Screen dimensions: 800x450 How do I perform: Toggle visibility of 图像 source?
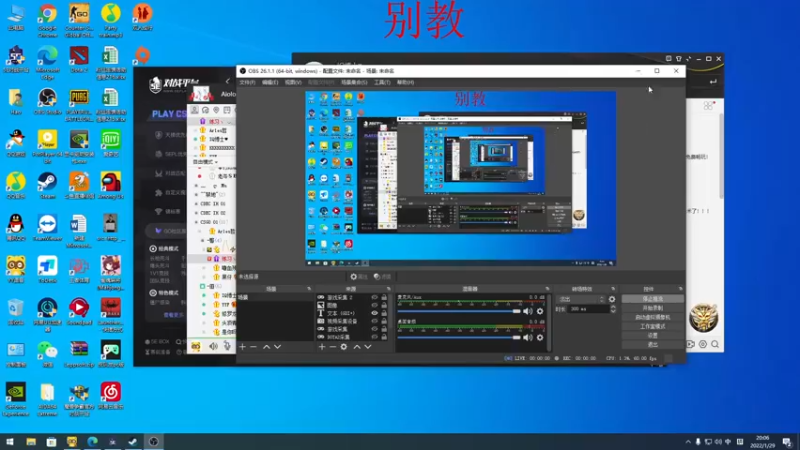[374, 305]
